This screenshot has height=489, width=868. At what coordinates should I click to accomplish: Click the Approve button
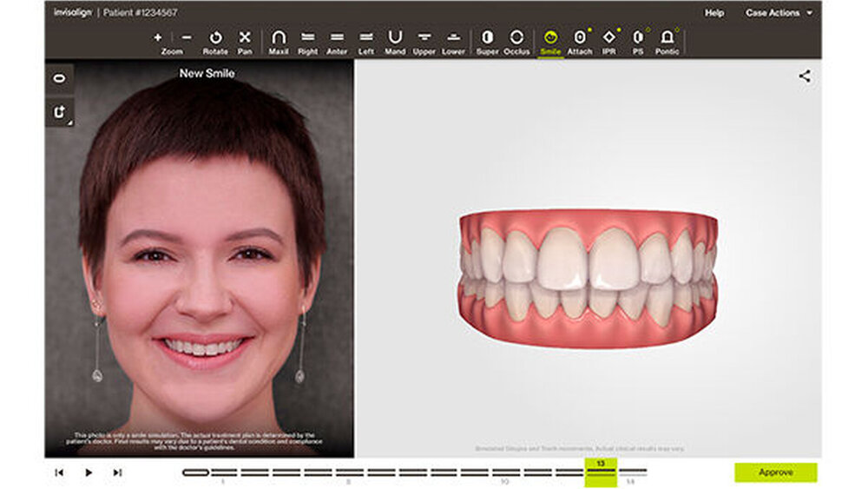coord(775,472)
